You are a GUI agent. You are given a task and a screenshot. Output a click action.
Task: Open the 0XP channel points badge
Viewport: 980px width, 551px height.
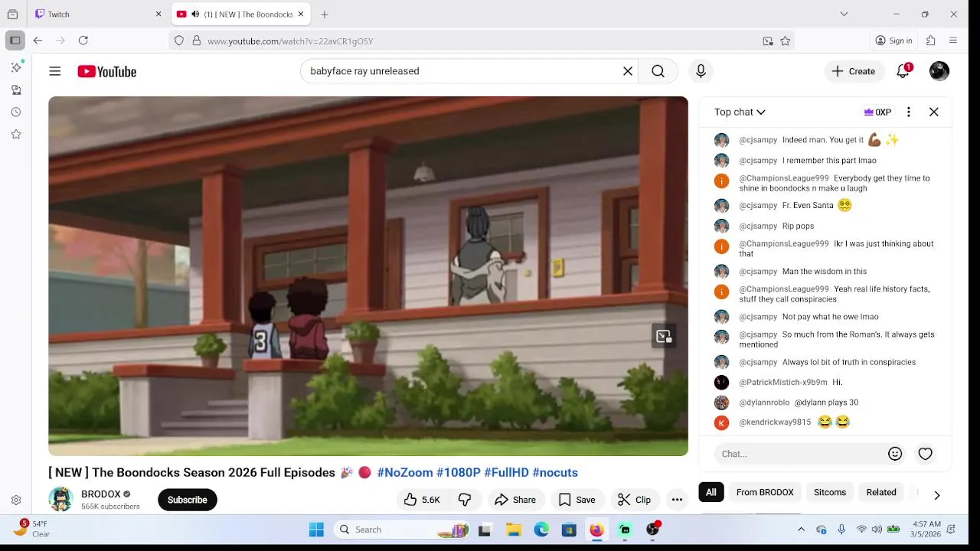877,112
